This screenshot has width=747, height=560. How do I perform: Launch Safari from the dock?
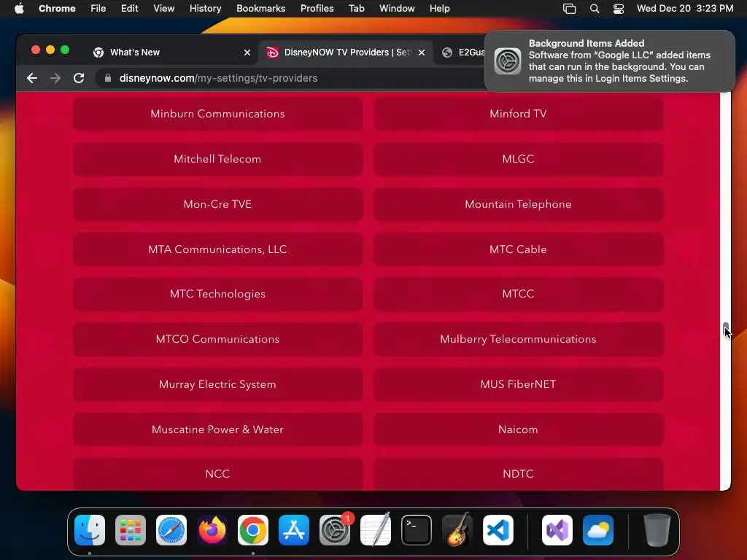pos(171,530)
